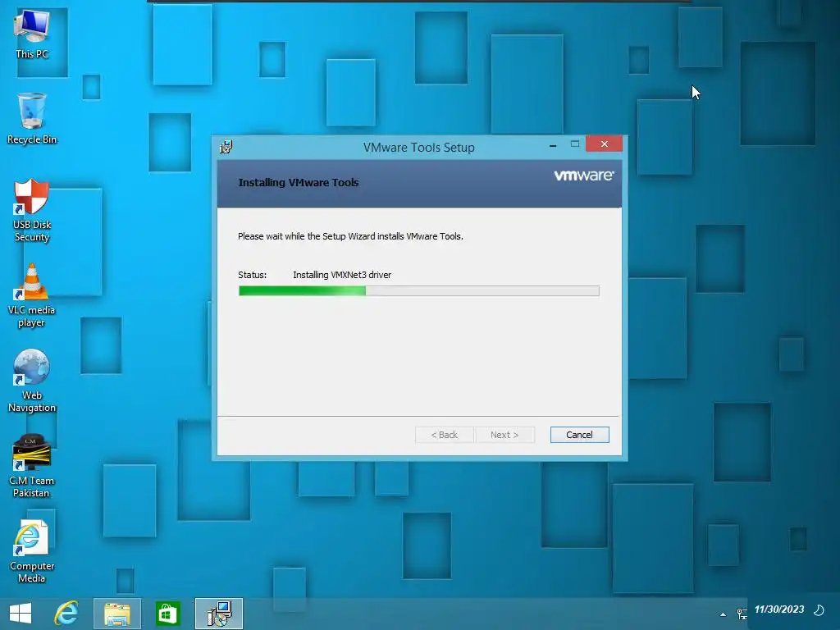840x630 pixels.
Task: Launch VLC media player shortcut
Action: [32, 295]
